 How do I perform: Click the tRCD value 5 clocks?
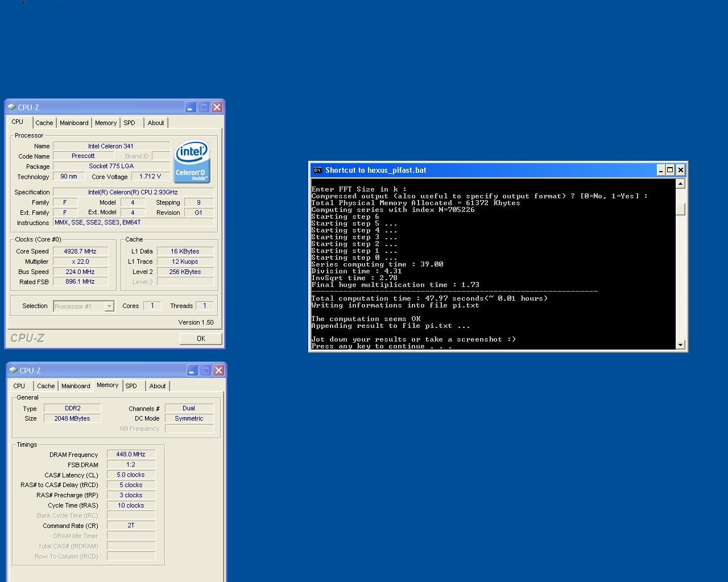pyautogui.click(x=131, y=485)
